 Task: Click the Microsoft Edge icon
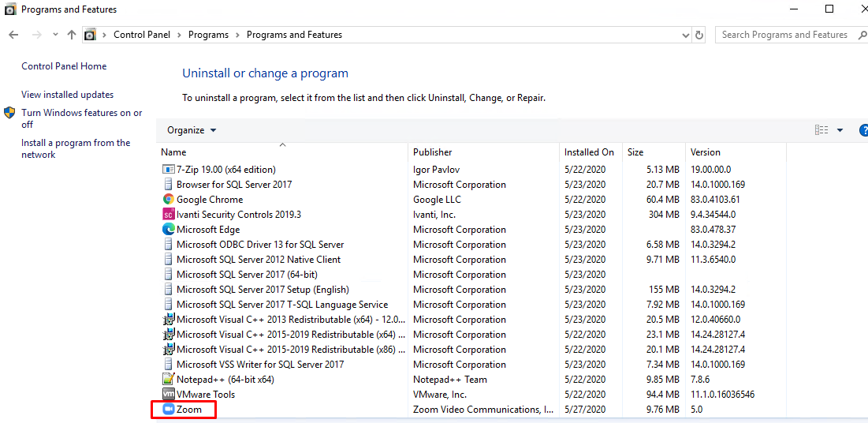click(x=168, y=229)
